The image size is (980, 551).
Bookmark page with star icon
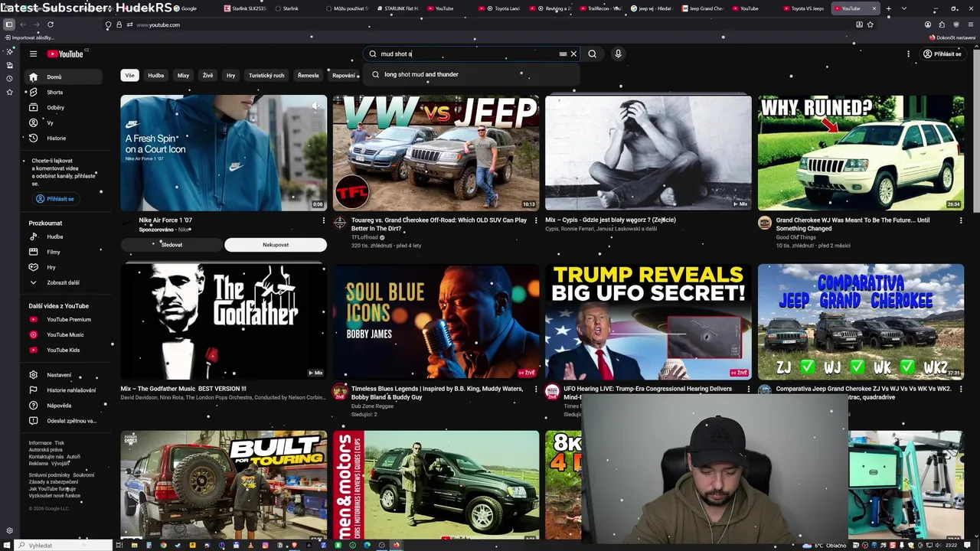pos(871,24)
